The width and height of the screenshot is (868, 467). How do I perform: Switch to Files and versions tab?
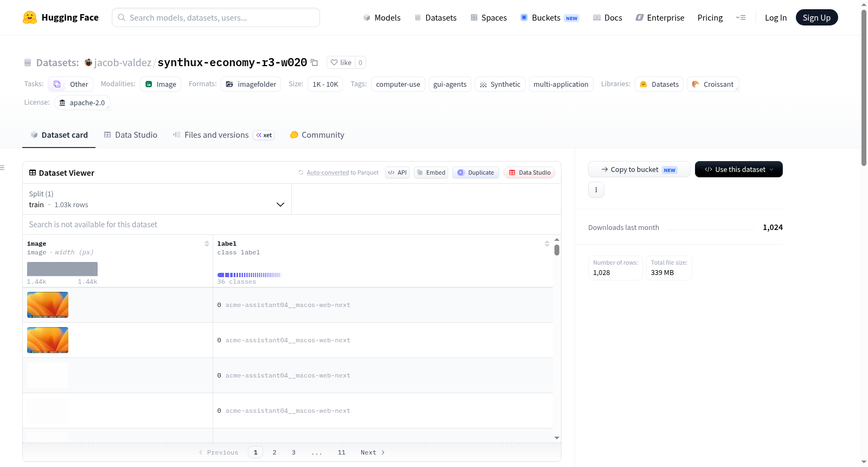coord(224,135)
